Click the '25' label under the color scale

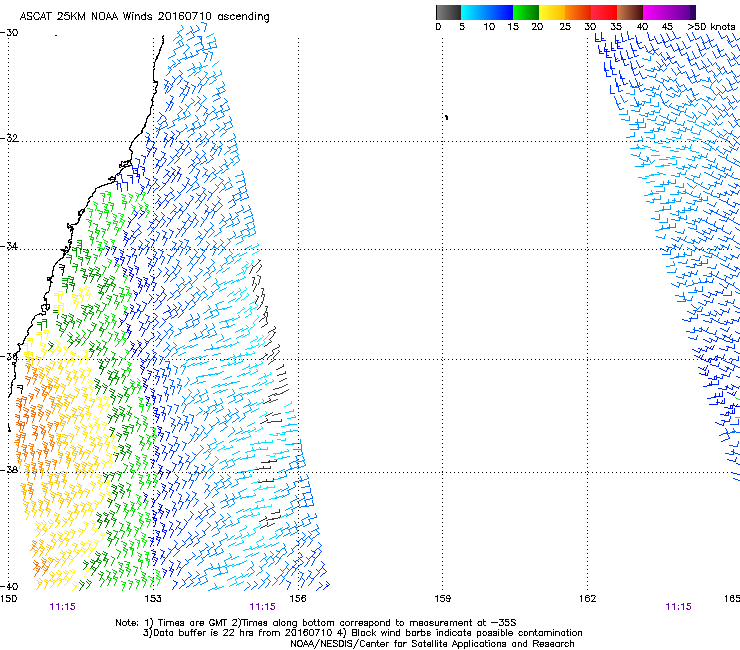565,27
